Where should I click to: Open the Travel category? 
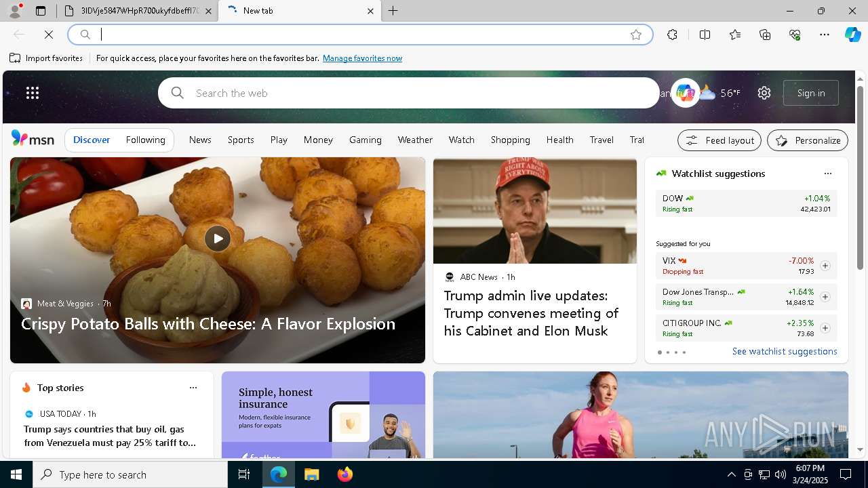(x=601, y=140)
